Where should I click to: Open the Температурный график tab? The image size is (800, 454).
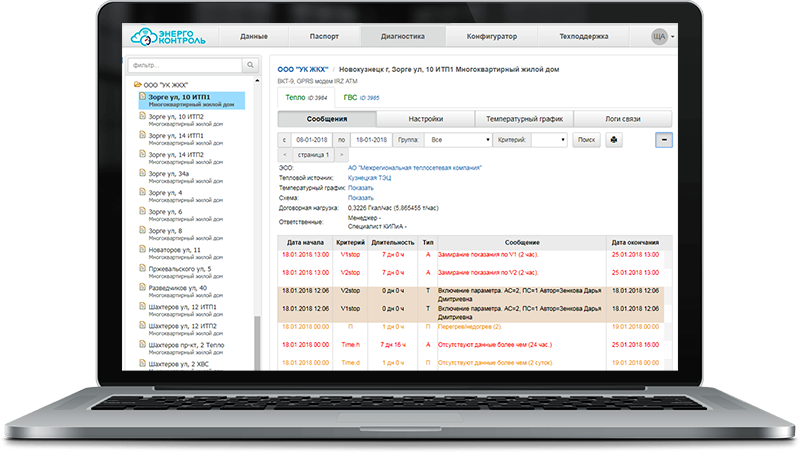click(x=524, y=119)
